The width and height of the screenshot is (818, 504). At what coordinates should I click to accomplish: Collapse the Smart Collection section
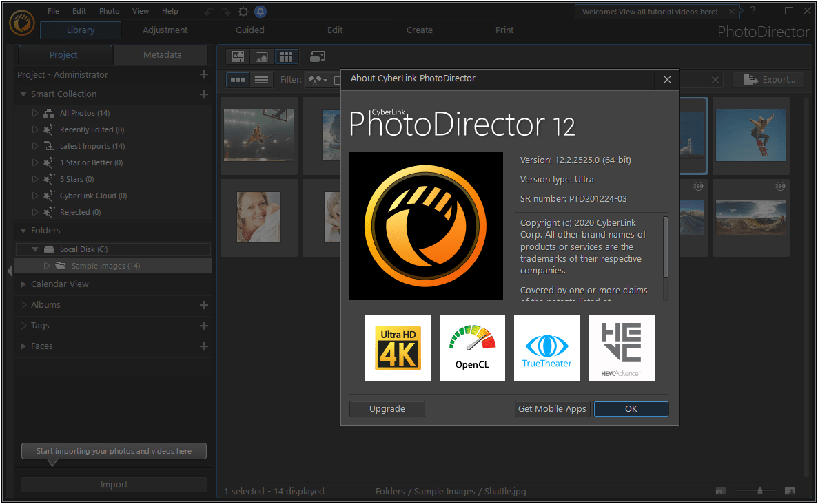tap(23, 94)
